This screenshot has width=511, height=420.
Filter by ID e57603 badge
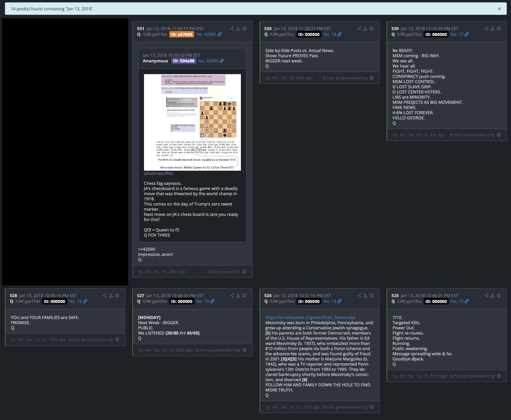coord(181,34)
